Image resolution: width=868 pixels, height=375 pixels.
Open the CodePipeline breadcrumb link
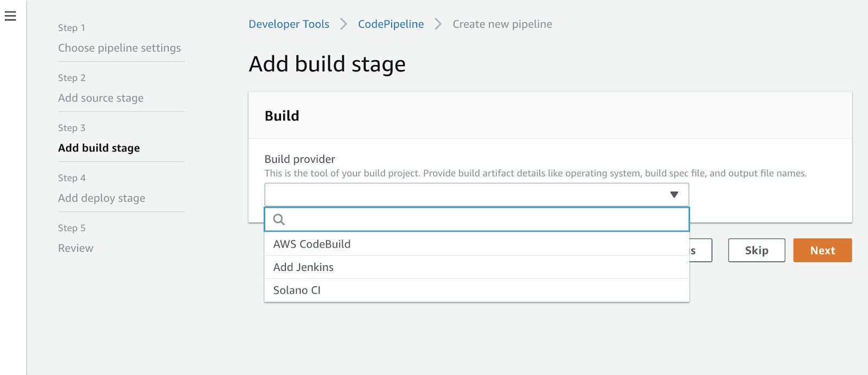[x=391, y=24]
